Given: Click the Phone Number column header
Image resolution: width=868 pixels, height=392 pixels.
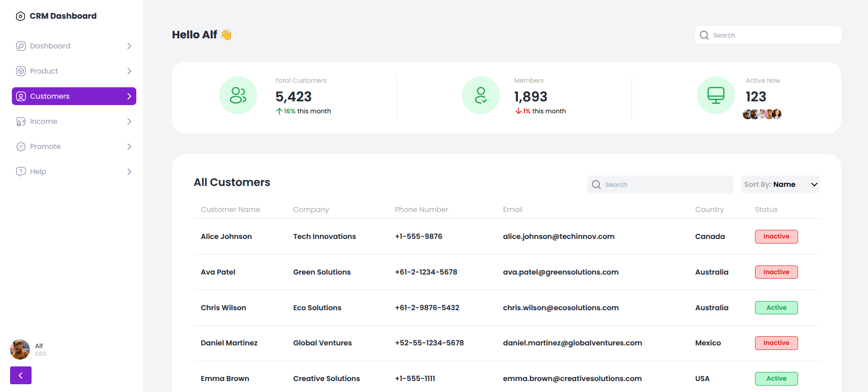Looking at the screenshot, I should [x=422, y=210].
